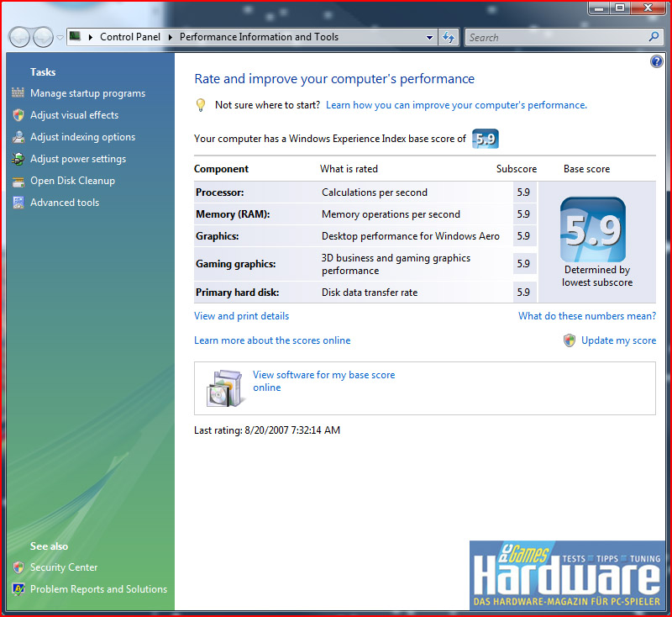Screen dimensions: 672x617
Task: Click the Disk data transfer rate text
Action: pos(370,293)
